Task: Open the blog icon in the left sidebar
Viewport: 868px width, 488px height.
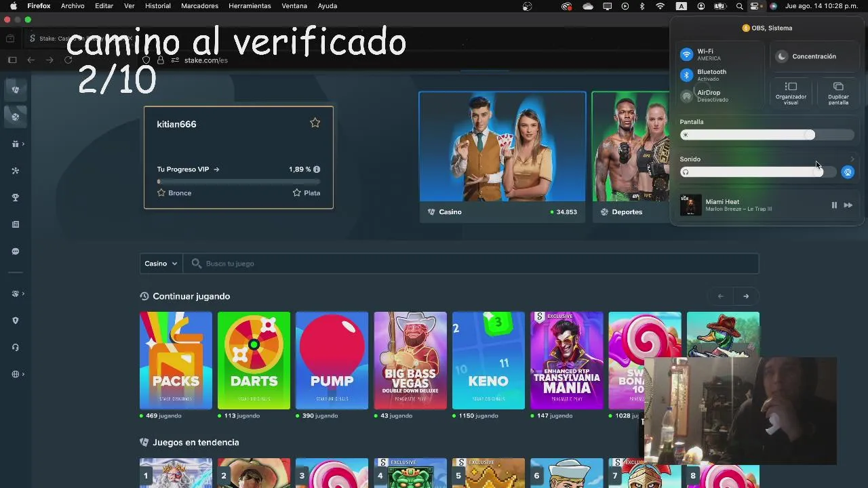Action: [15, 224]
